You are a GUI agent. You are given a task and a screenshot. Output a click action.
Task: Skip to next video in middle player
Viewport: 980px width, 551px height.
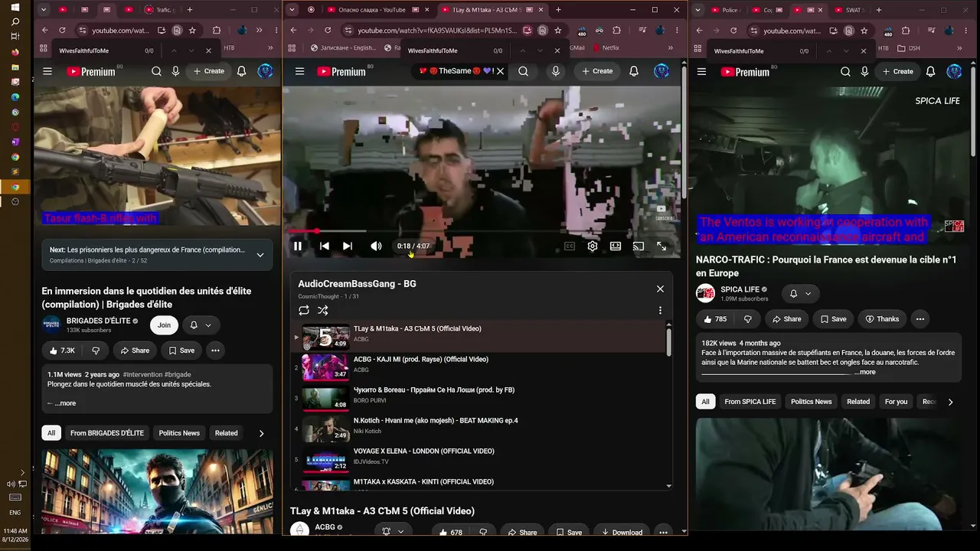pyautogui.click(x=348, y=246)
